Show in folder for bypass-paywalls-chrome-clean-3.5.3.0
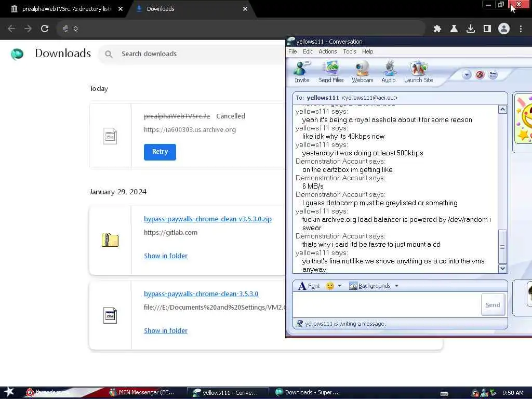This screenshot has height=399, width=532. (166, 330)
